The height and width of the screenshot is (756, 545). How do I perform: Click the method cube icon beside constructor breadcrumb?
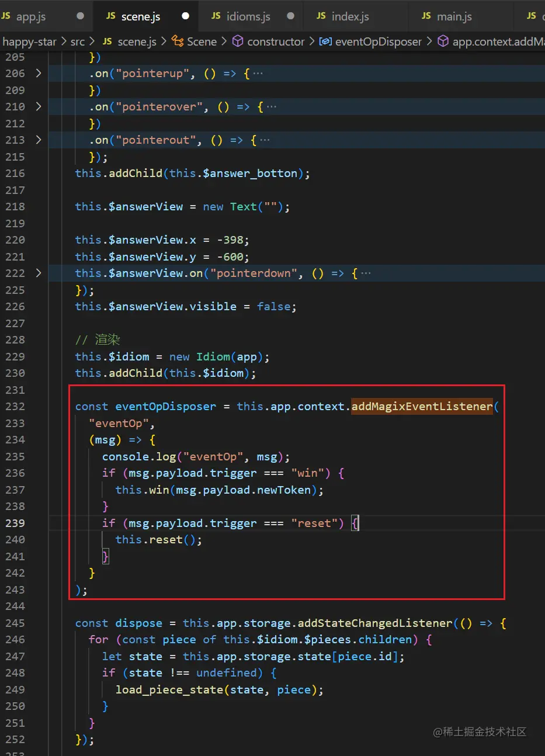click(x=238, y=41)
